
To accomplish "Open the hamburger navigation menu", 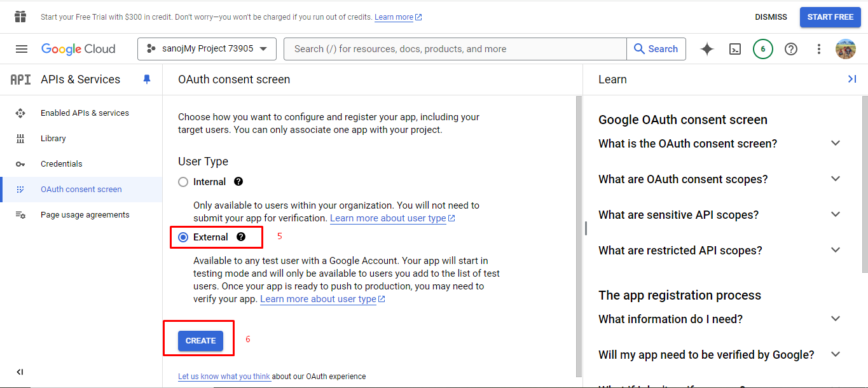I will point(22,49).
